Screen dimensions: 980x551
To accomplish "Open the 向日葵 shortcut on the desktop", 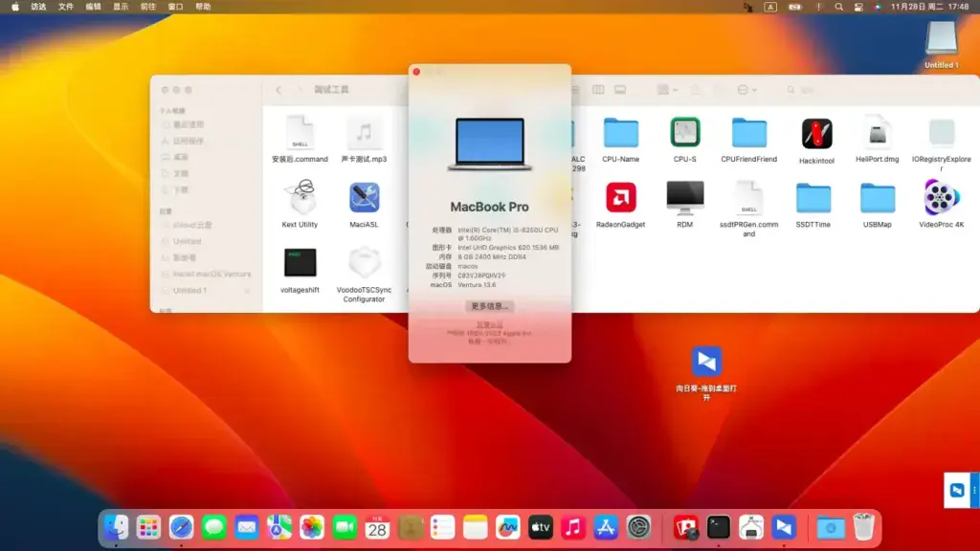I will (x=706, y=362).
